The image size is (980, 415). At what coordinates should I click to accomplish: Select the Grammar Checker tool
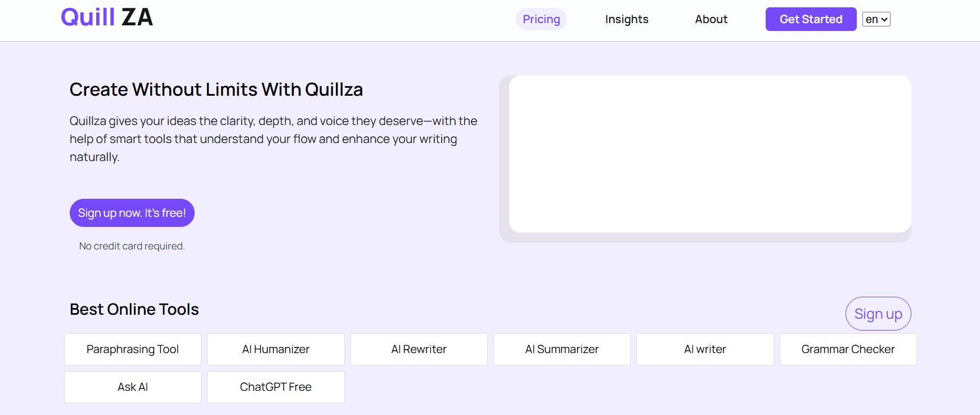click(848, 349)
